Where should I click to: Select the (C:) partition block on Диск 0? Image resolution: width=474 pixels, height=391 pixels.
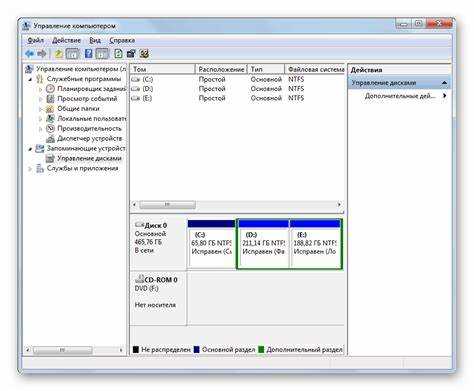coord(212,244)
